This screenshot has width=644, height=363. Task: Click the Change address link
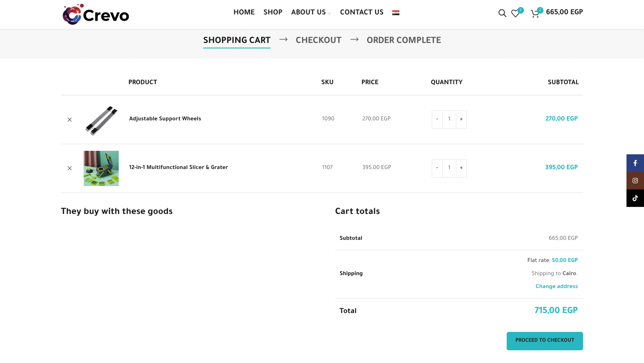(x=556, y=286)
